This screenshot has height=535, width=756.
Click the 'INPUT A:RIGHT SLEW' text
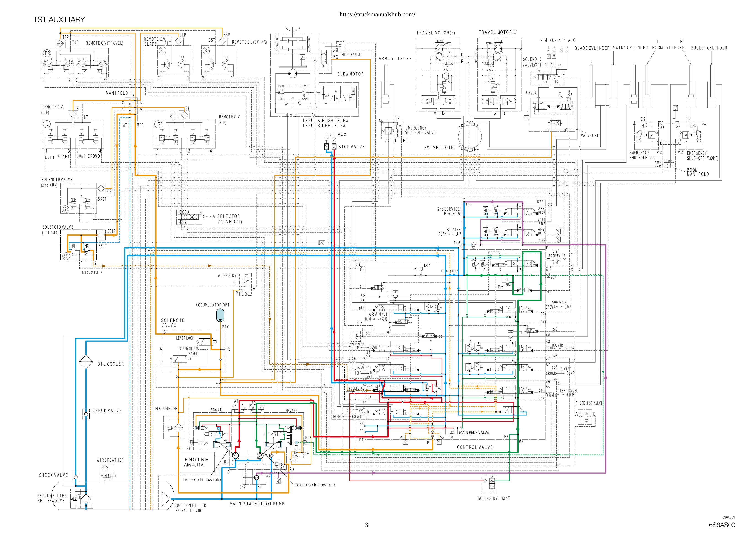[326, 120]
